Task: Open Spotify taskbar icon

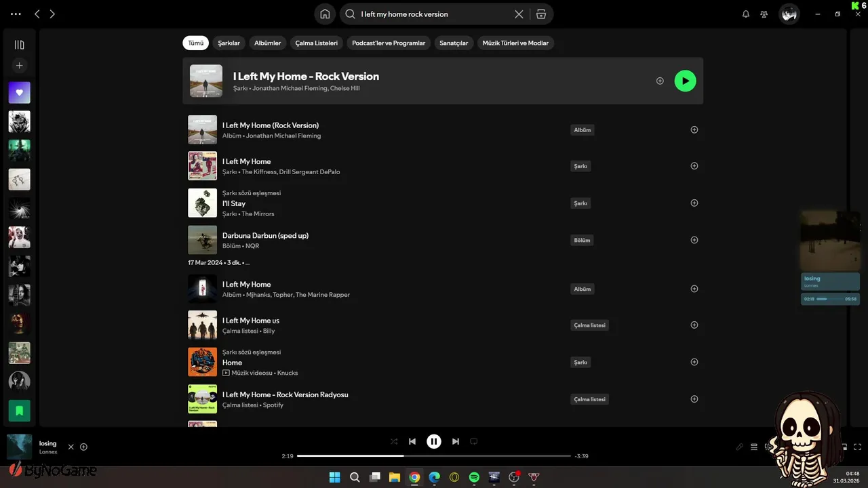Action: (474, 477)
